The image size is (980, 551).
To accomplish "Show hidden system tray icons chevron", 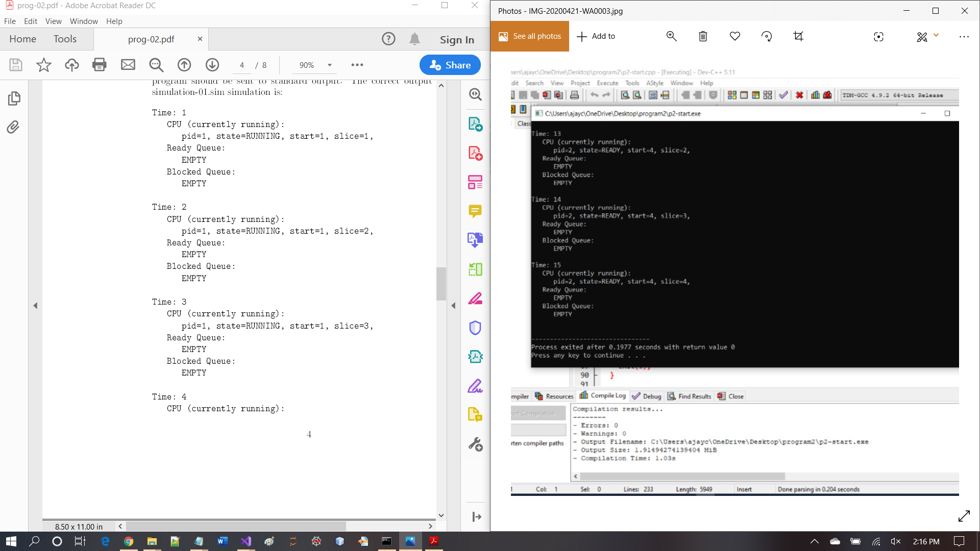I will (815, 541).
